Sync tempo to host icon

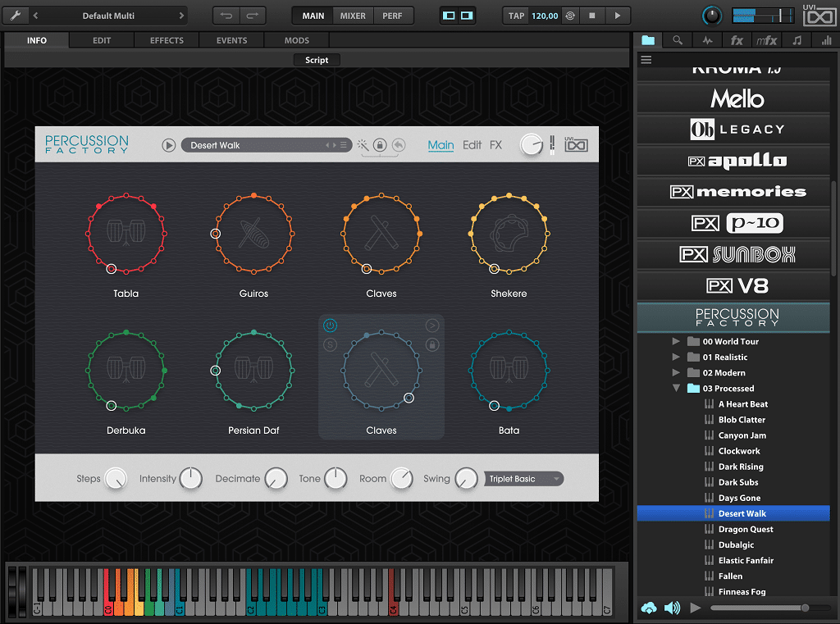[570, 16]
